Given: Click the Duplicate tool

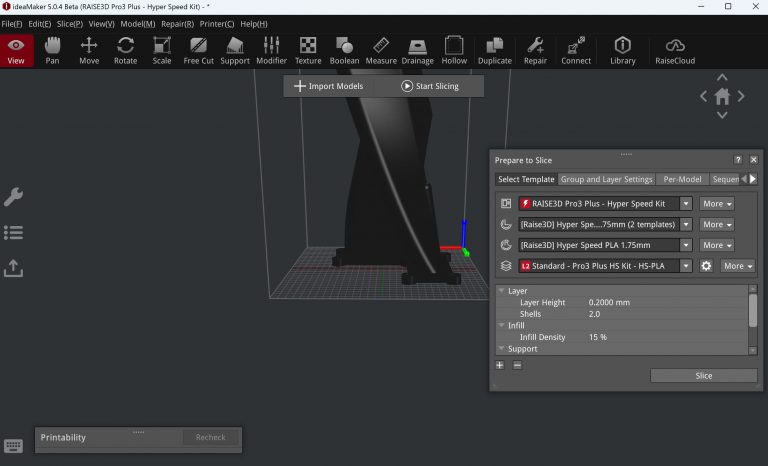Looking at the screenshot, I should [495, 50].
